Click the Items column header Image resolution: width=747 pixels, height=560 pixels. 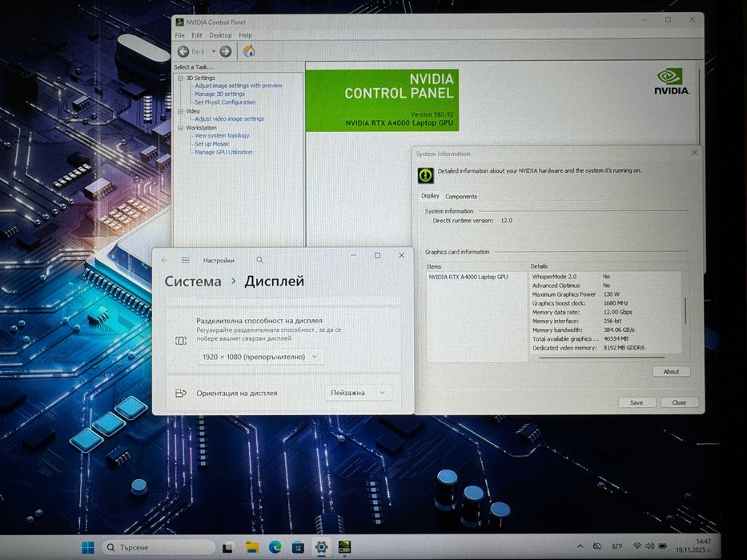click(x=477, y=266)
